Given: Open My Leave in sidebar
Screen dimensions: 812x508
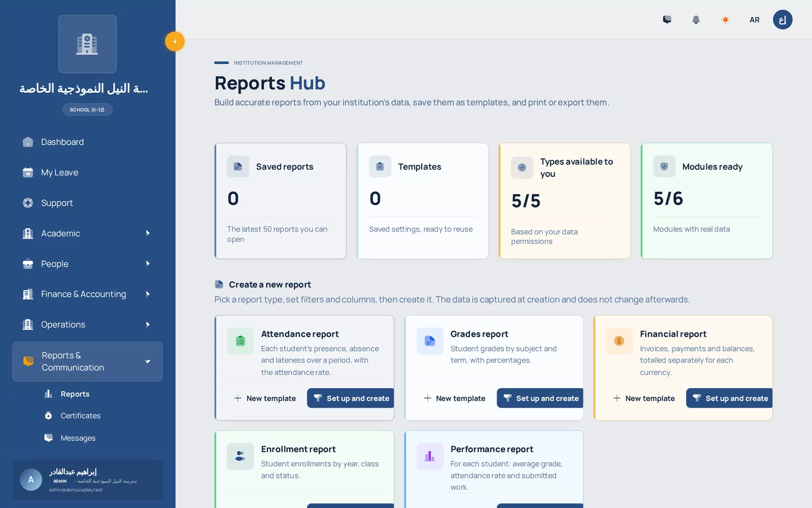Looking at the screenshot, I should [x=87, y=173].
